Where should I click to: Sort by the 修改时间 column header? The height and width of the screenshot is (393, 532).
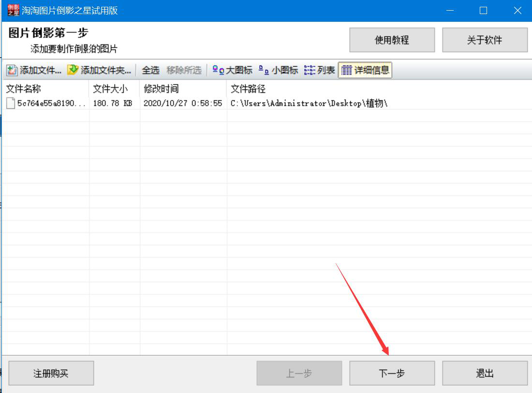pyautogui.click(x=183, y=89)
